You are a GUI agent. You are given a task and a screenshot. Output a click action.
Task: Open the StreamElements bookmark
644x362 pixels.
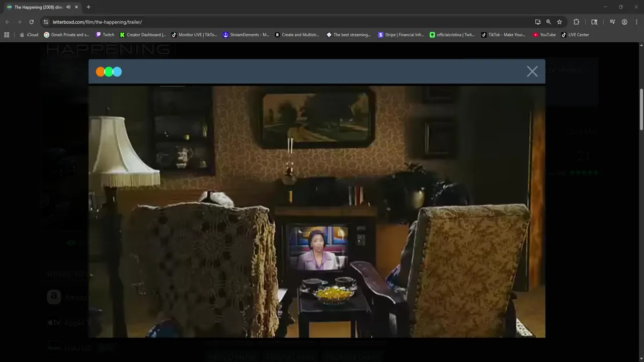(x=246, y=35)
